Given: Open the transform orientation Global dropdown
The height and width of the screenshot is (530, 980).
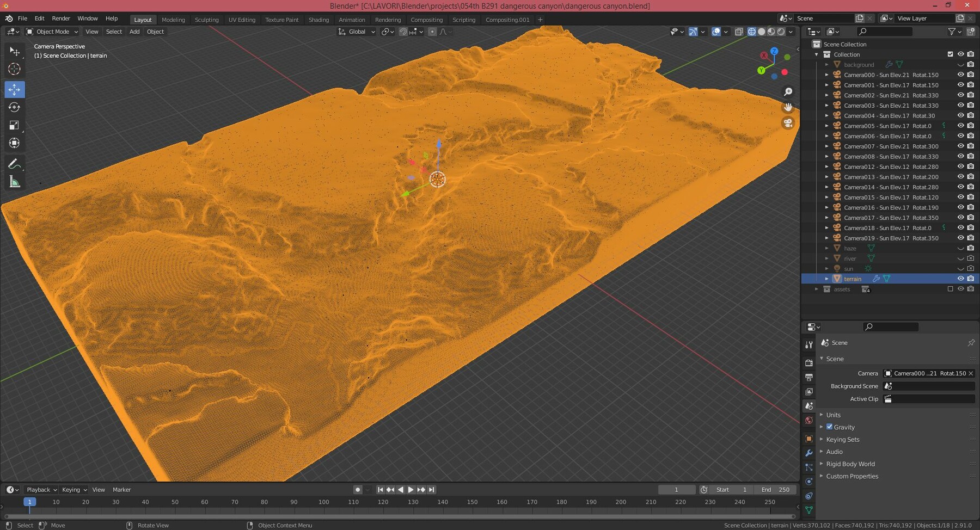Looking at the screenshot, I should [357, 32].
